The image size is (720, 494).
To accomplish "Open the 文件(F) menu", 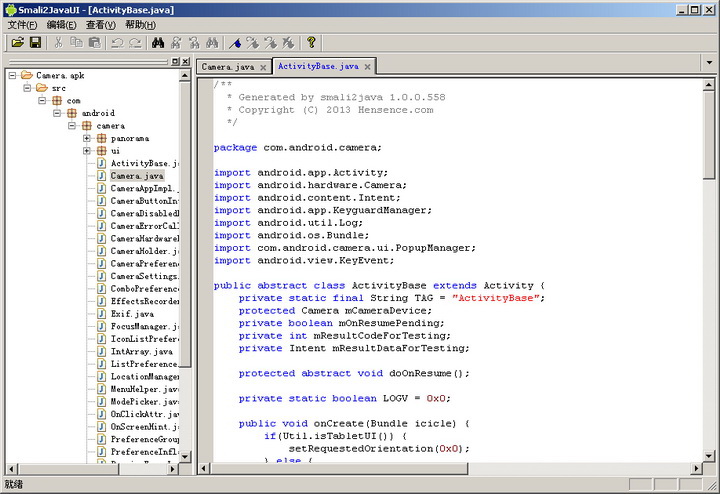I will coord(22,24).
